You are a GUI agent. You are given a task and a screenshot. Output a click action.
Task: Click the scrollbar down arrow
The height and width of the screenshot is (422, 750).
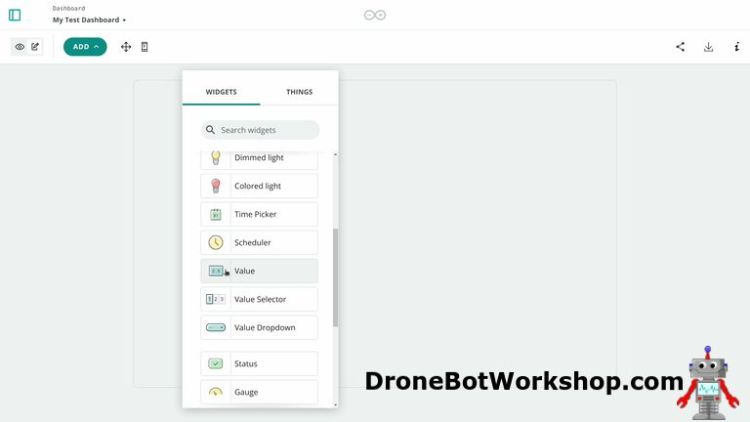(x=335, y=405)
